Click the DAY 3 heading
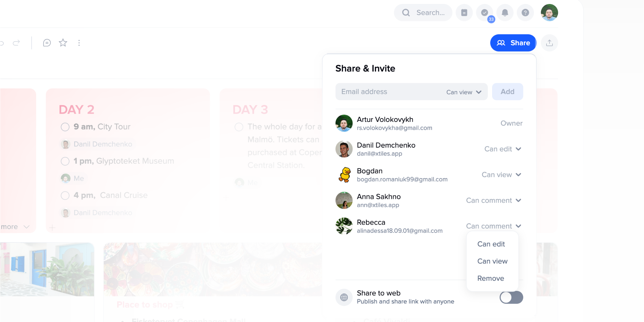 coord(250,110)
